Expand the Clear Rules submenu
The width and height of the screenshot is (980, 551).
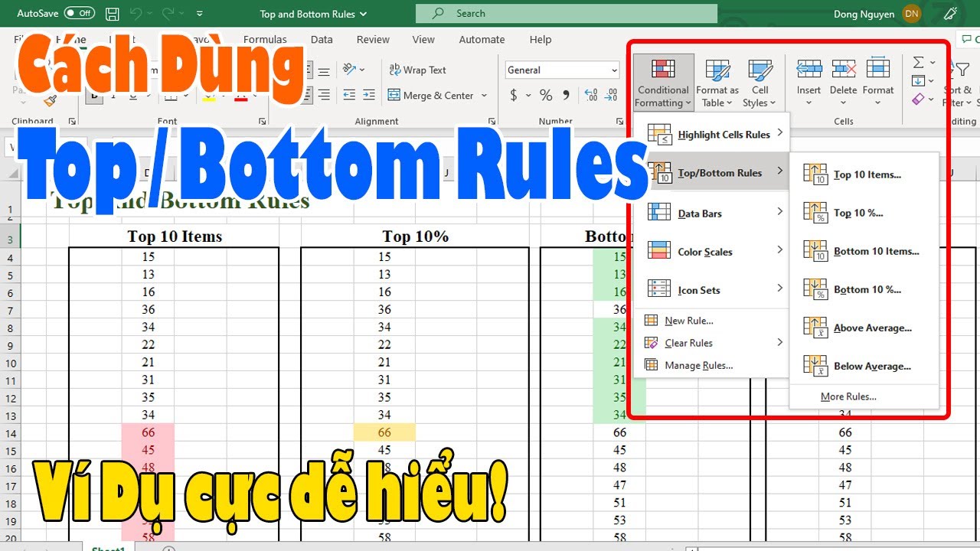click(712, 343)
